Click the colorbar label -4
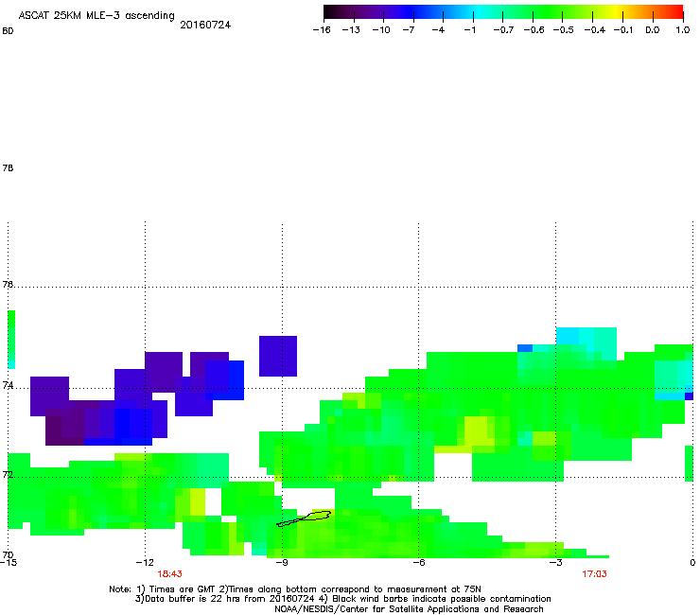This screenshot has height=615, width=700. pos(438,30)
